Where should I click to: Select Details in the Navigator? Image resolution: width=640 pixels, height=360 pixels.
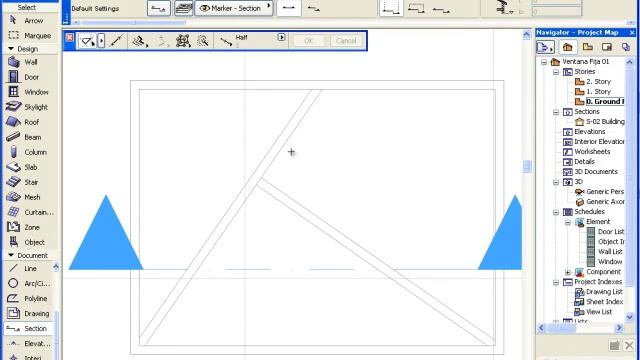pos(578,162)
